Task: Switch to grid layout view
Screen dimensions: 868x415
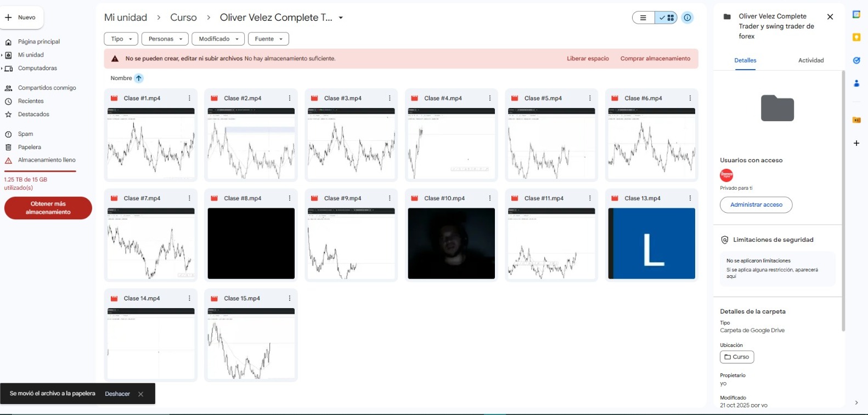Action: tap(666, 18)
